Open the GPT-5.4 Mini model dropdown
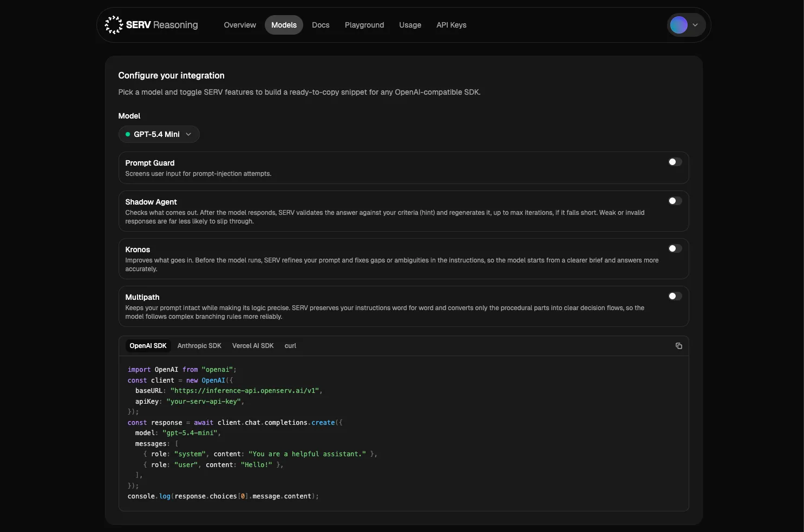Image resolution: width=804 pixels, height=532 pixels. (x=159, y=134)
